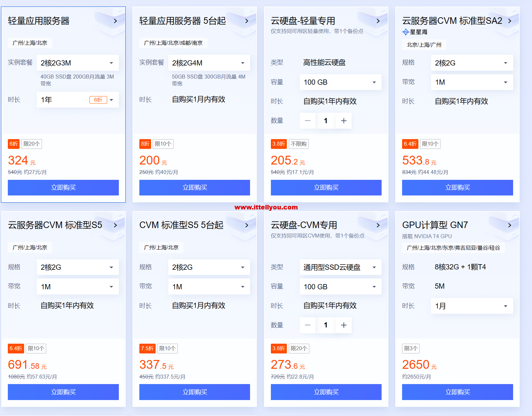532x416 pixels.
Task: Open the GPU计算型 GN7 title link
Action: point(435,225)
